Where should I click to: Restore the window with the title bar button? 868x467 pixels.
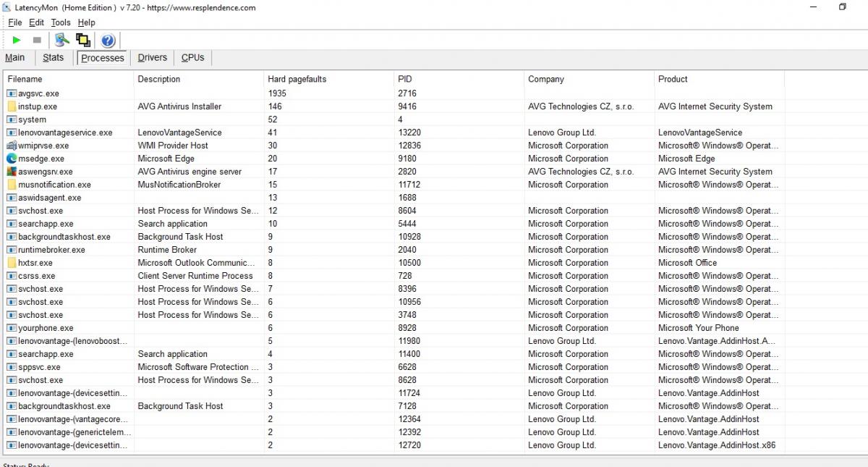click(x=843, y=7)
